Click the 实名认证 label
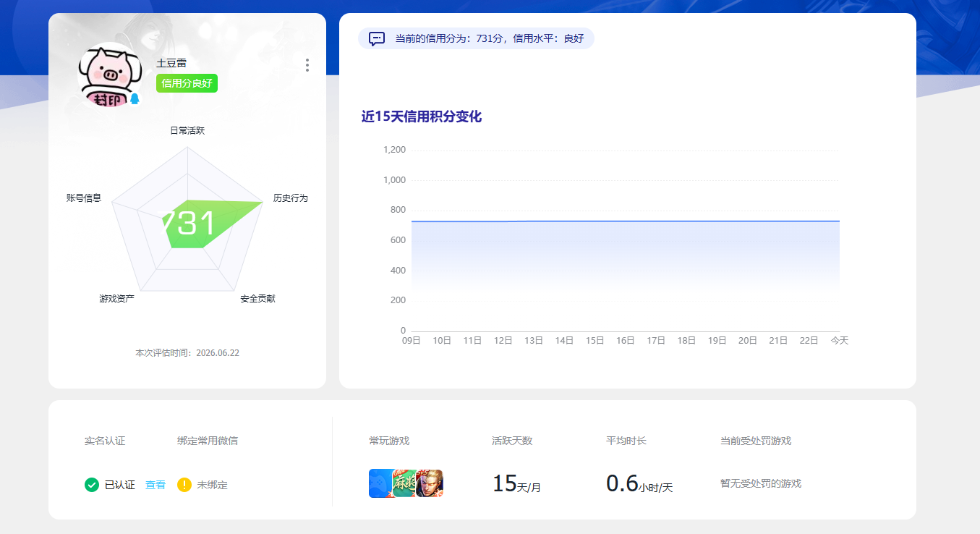This screenshot has height=534, width=980. (x=105, y=441)
